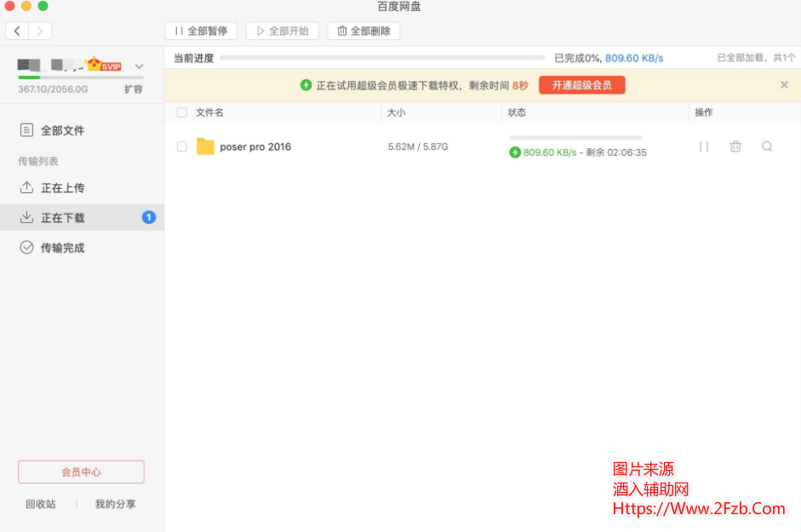Sort list by 大小 column header
Viewport: 801px width, 532px height.
click(397, 112)
